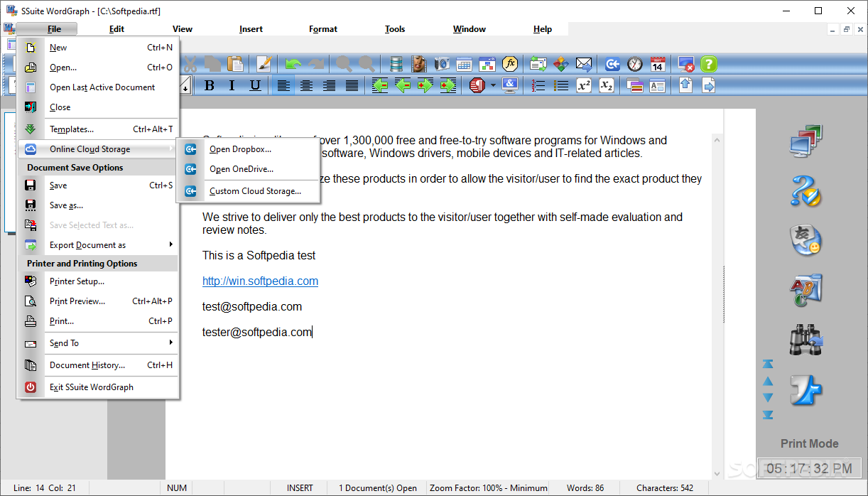Click the monitor with red X icon
Viewport: 868px width, 496px height.
pyautogui.click(x=686, y=64)
